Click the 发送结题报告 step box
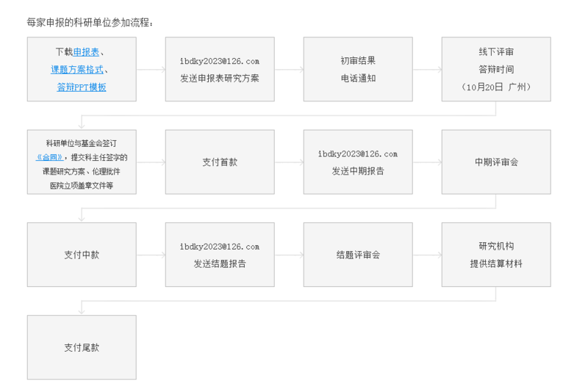The image size is (588, 392). tap(220, 255)
